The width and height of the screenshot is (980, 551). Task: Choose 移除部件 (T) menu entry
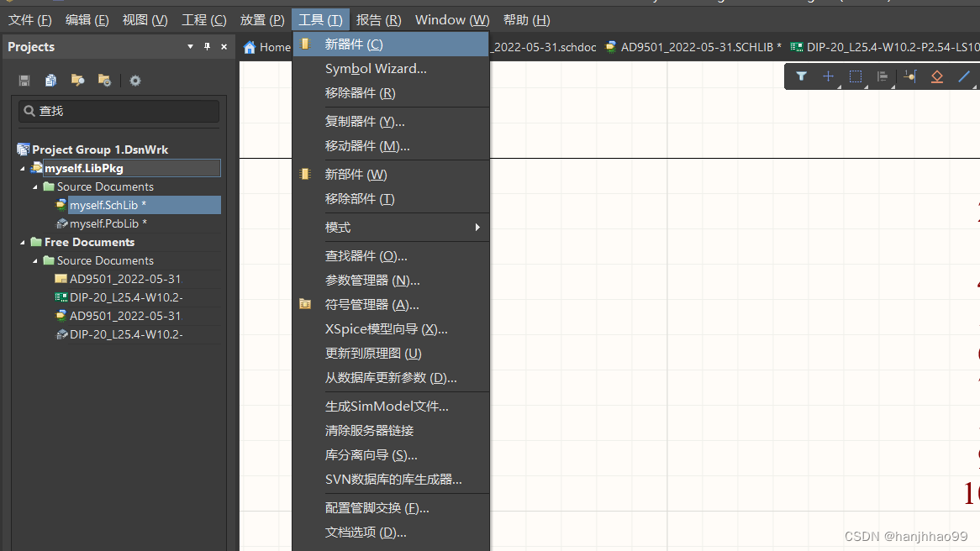[x=391, y=199]
